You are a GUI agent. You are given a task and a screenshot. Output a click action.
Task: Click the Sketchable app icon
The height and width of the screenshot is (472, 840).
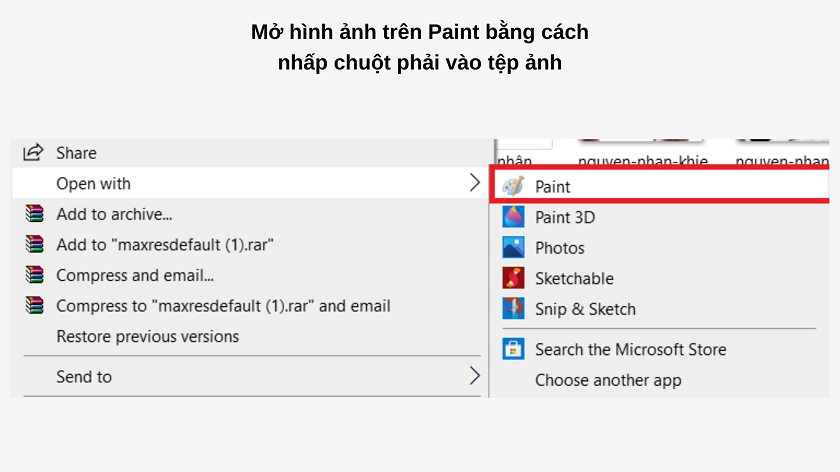point(513,278)
